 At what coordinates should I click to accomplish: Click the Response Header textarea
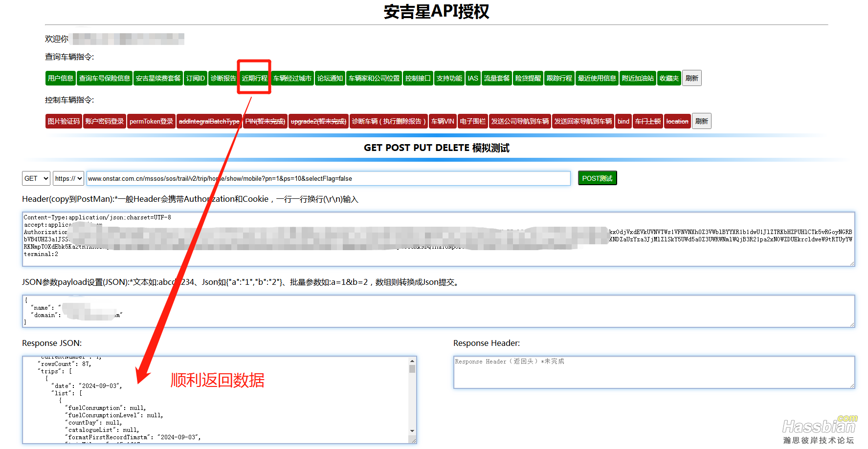[x=654, y=372]
